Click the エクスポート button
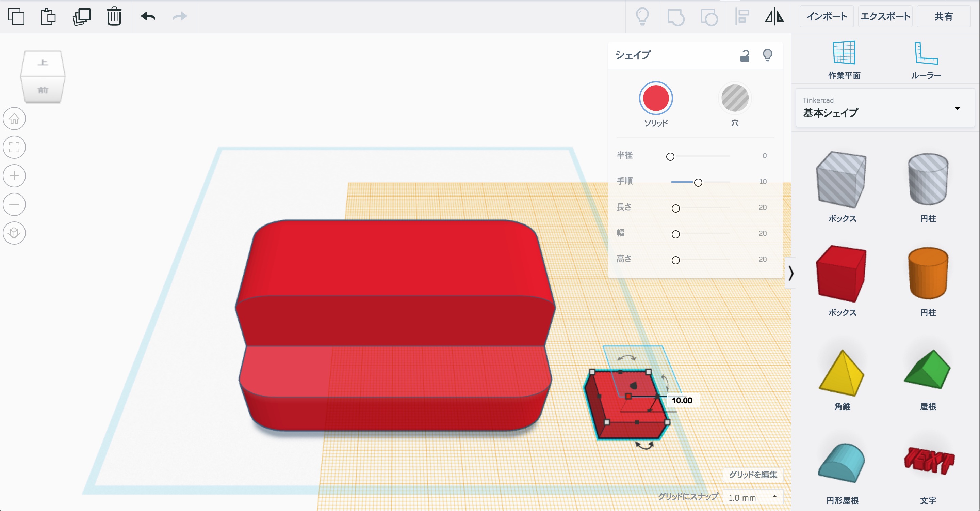 885,16
